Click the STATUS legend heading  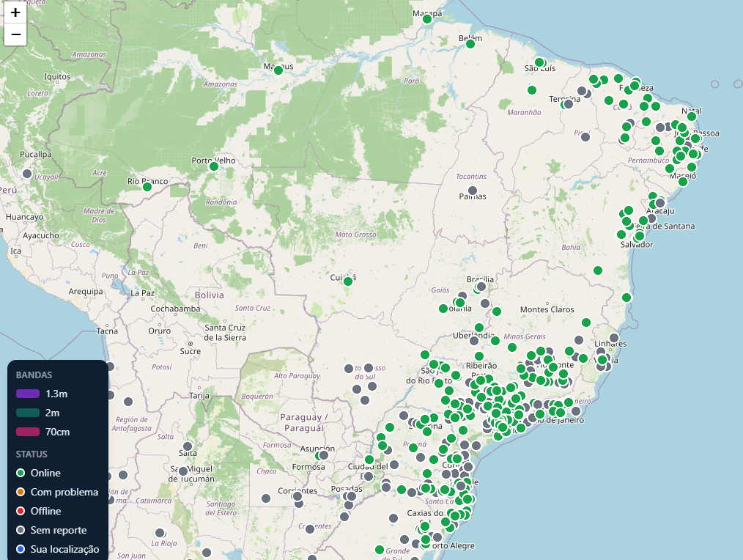pyautogui.click(x=32, y=454)
